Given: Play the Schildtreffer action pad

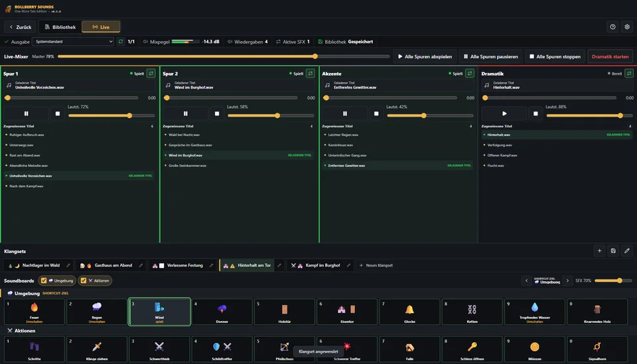Looking at the screenshot, I should pos(222,349).
